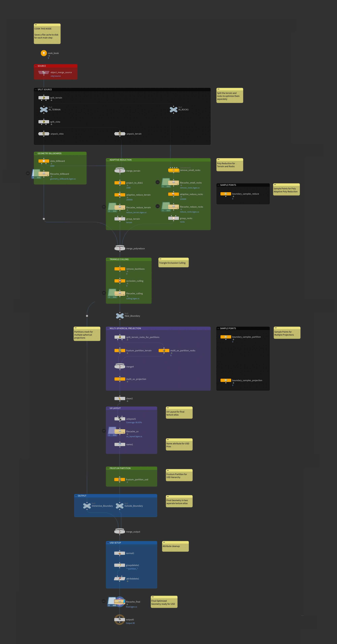
Task: Click the Near_Boundary null node
Action: click(x=120, y=315)
